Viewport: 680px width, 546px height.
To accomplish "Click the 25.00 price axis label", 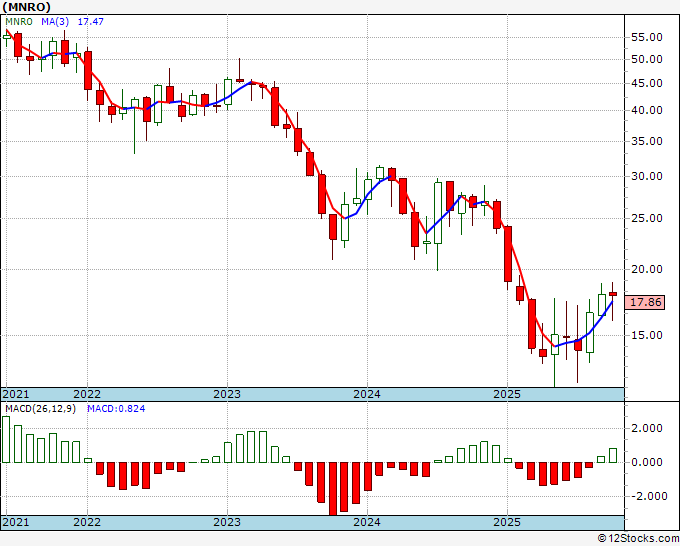I will tap(647, 218).
